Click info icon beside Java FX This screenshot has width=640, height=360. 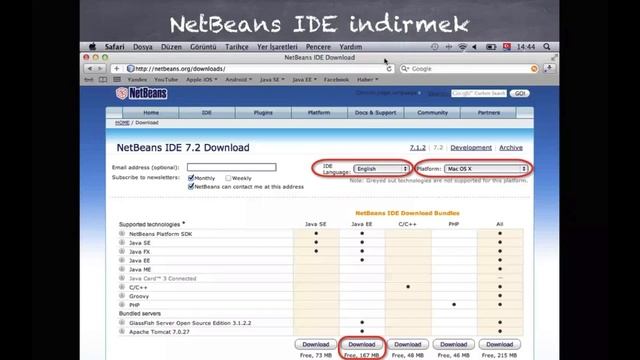coord(122,251)
